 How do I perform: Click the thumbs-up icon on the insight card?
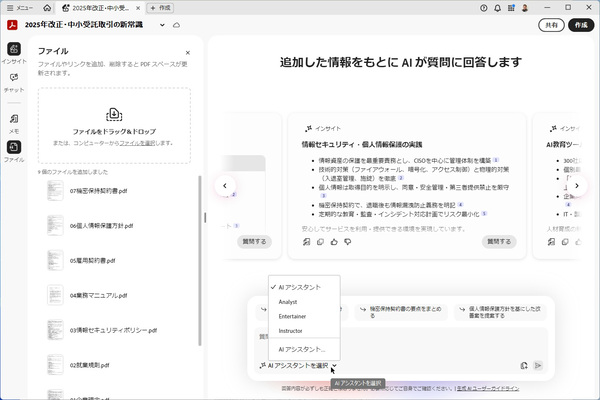coord(334,241)
